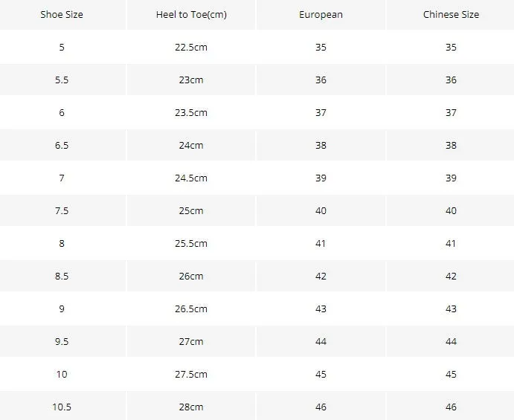Select the 26cm measurement cell
The width and height of the screenshot is (514, 420).
click(x=191, y=277)
